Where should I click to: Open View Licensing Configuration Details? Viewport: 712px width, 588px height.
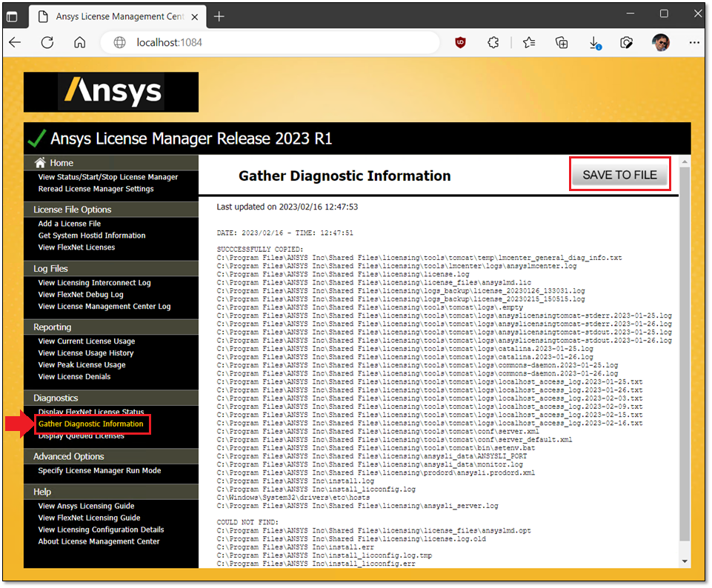[x=101, y=529]
